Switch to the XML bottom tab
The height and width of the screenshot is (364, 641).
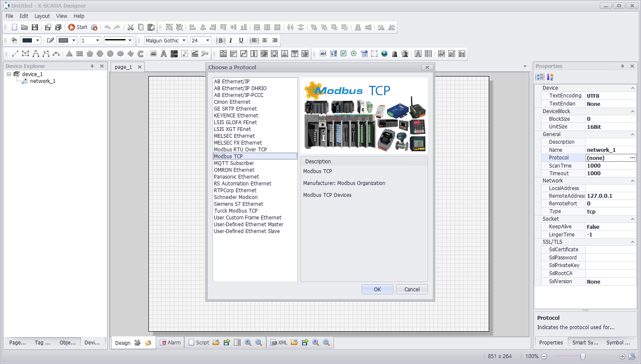tap(279, 342)
